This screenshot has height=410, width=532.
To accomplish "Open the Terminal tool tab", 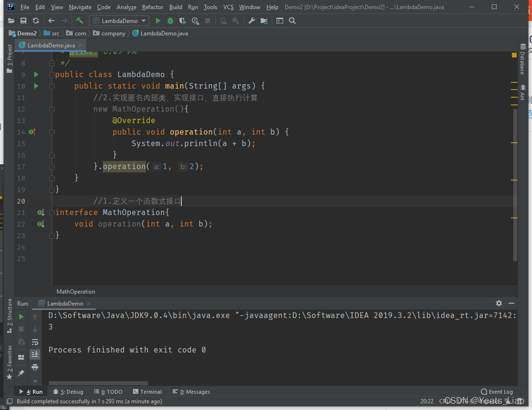I will [x=147, y=392].
